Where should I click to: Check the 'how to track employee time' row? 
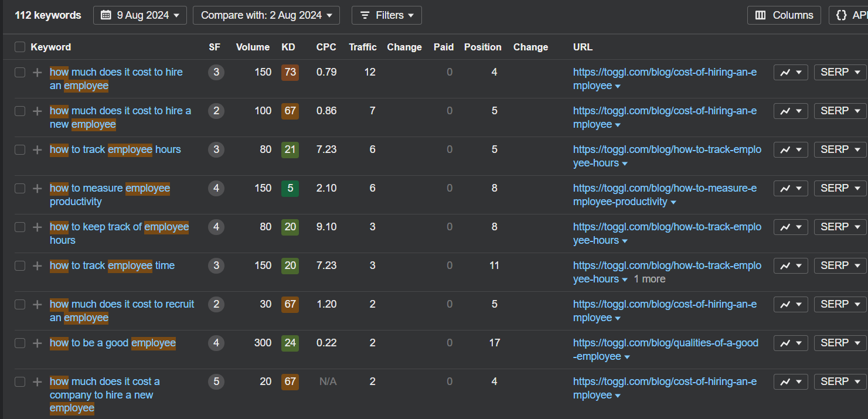pos(20,265)
